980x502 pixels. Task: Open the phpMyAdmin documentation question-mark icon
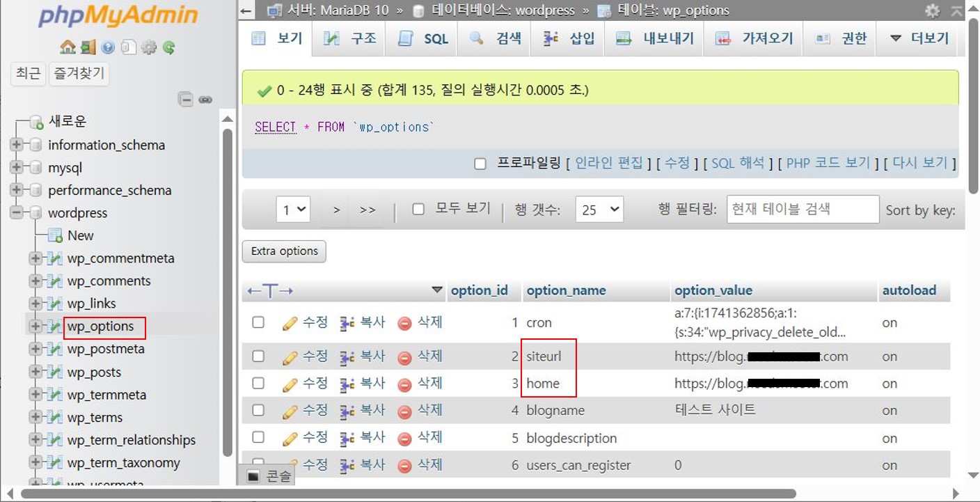click(108, 47)
